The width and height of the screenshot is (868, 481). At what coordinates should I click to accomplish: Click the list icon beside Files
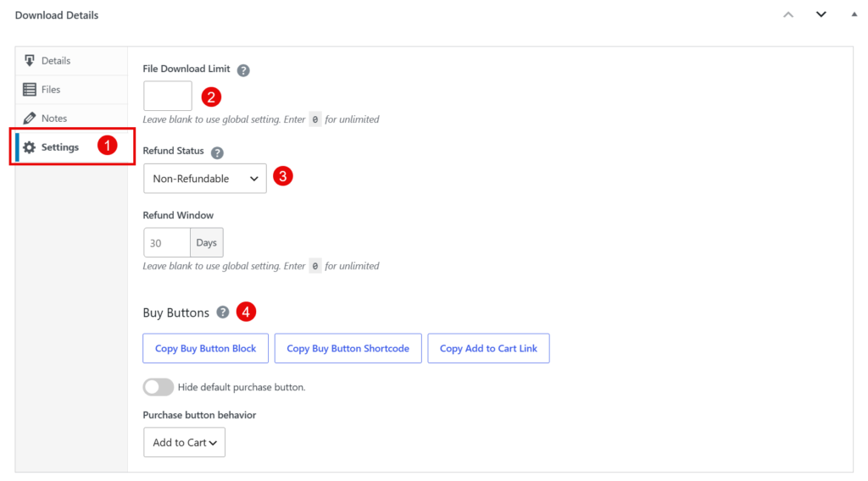tap(30, 89)
